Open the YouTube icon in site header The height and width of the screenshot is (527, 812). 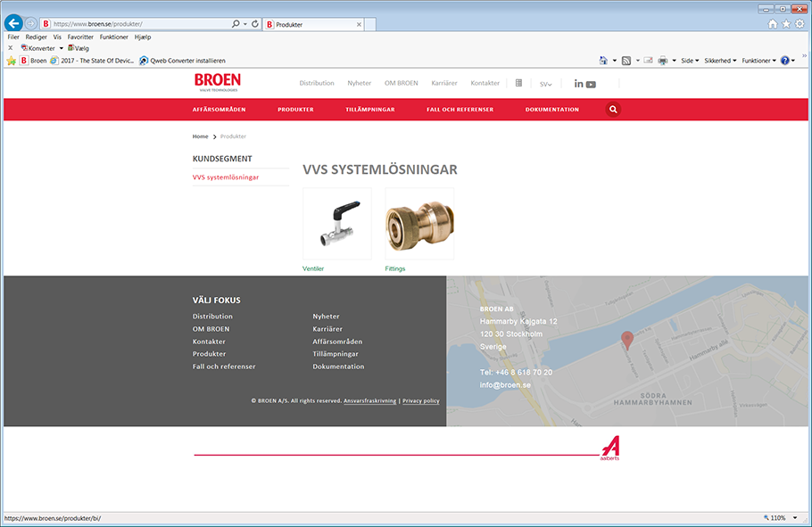click(591, 85)
